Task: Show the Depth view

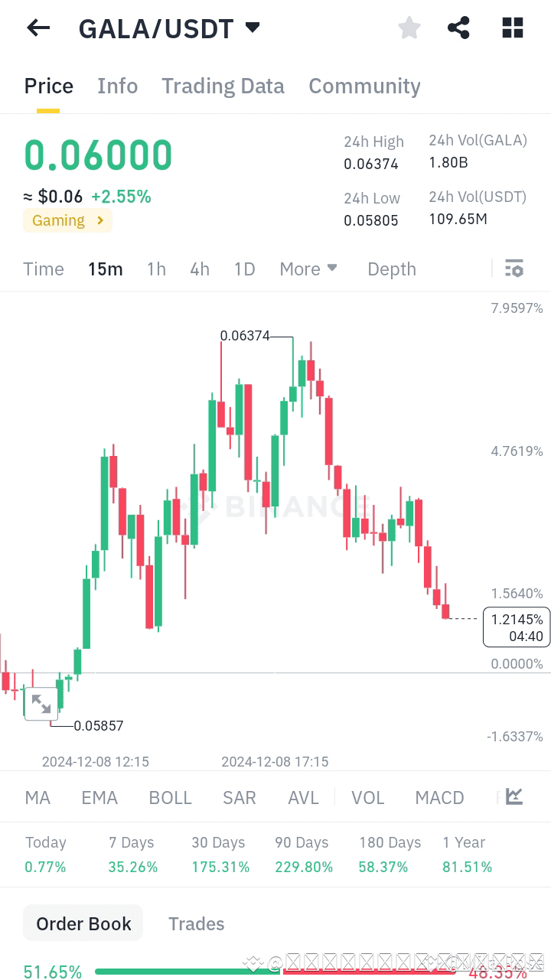Action: coord(391,269)
